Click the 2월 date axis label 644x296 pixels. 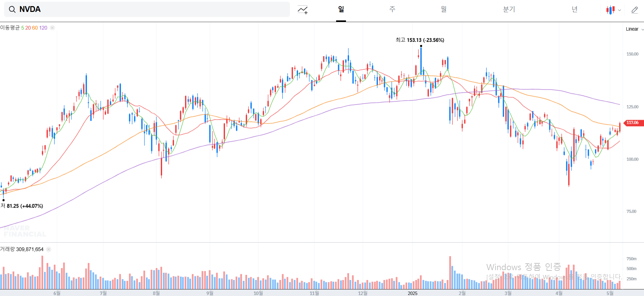[x=462, y=293]
